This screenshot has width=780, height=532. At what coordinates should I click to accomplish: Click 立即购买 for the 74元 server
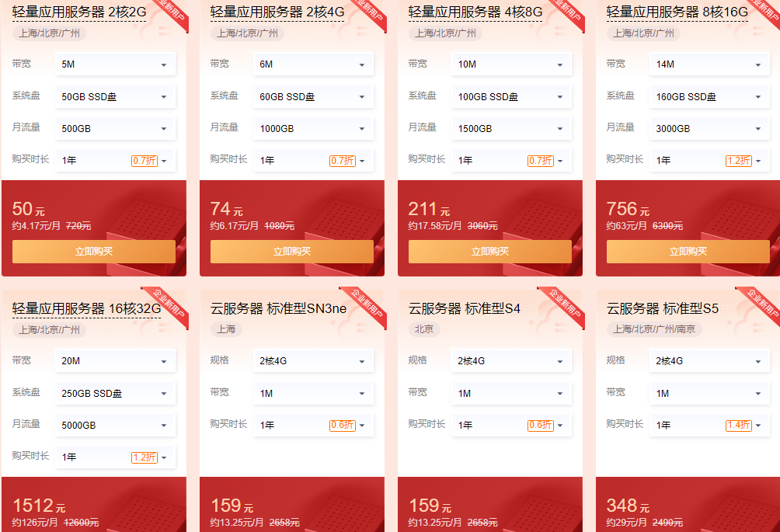[292, 252]
